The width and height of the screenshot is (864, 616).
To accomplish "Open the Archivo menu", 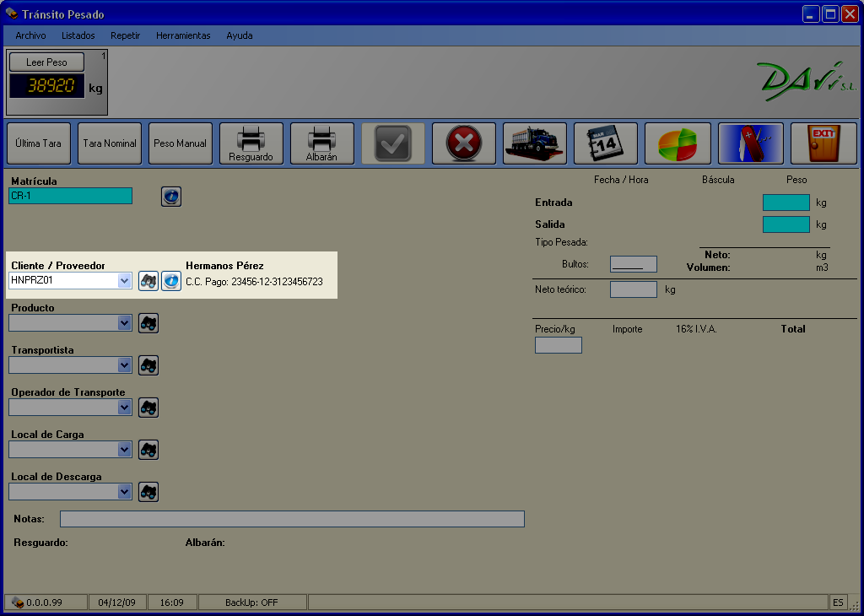I will [31, 35].
